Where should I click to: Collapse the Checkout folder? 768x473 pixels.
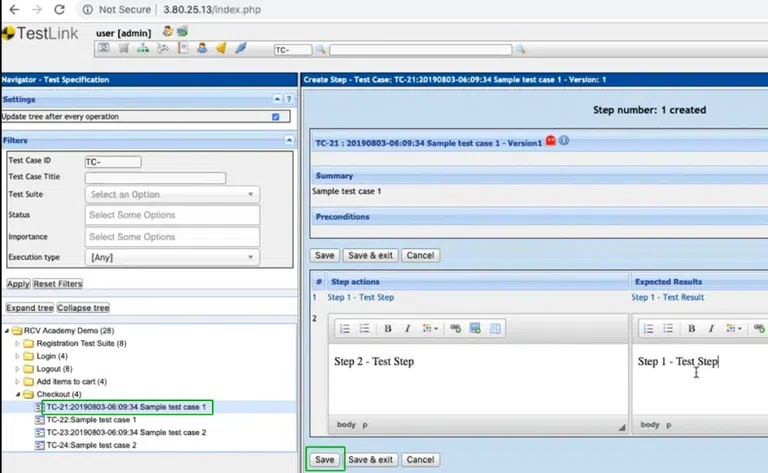(18, 394)
